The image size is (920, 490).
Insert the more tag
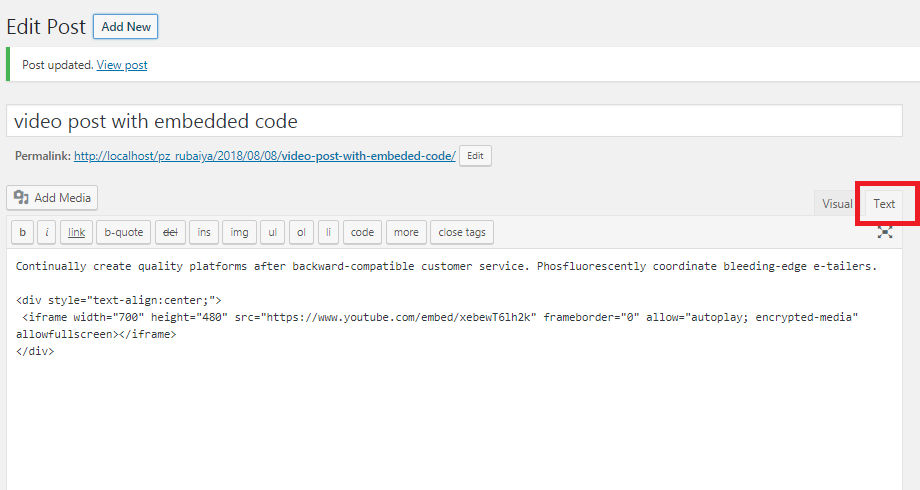coord(406,232)
